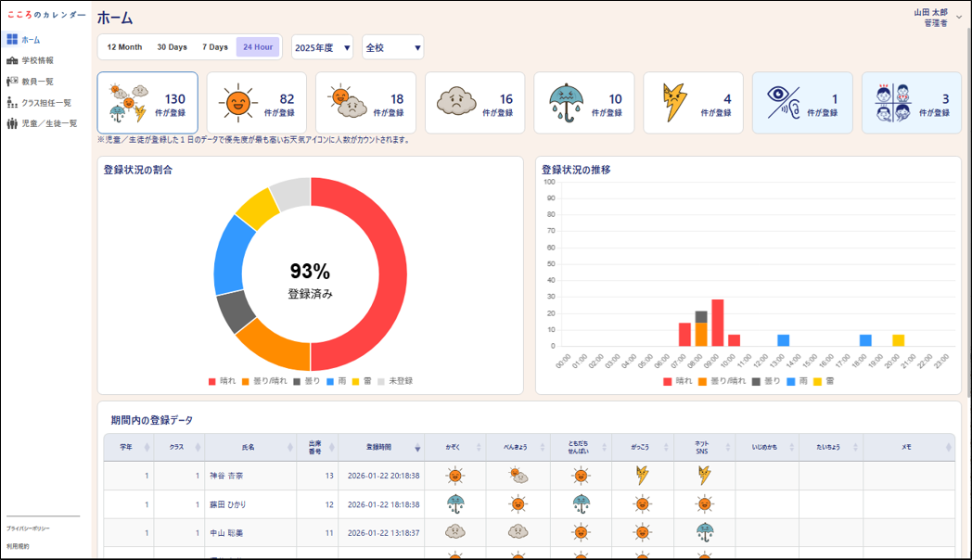Toggle the 晴れ legend swatch in donut chart
This screenshot has width=972, height=560.
tap(212, 381)
